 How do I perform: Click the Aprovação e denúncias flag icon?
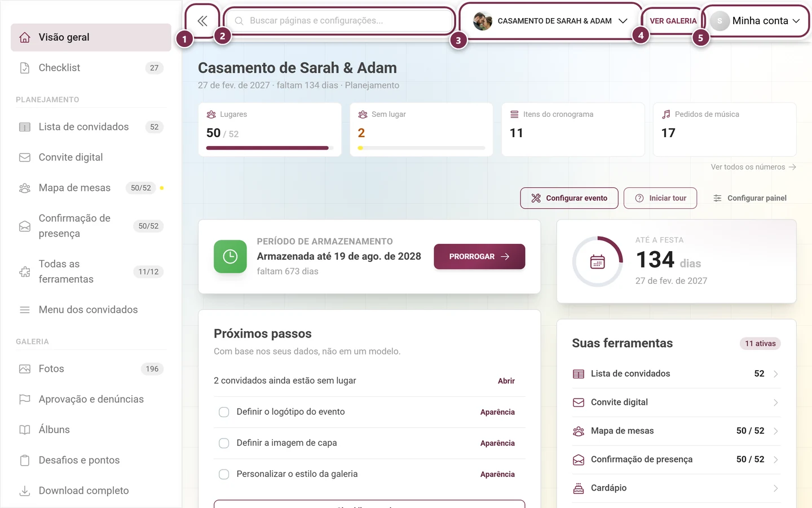click(25, 399)
